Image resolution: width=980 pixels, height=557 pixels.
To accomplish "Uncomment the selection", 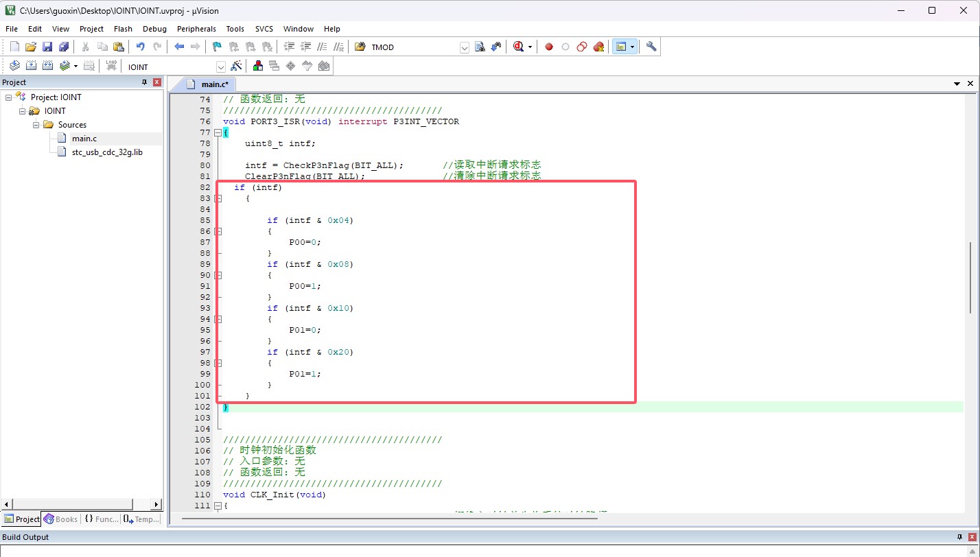I will (338, 47).
